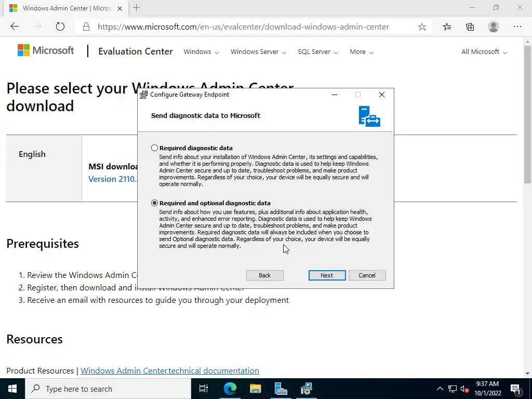The width and height of the screenshot is (532, 399).
Task: Cancel the Configure Gateway Endpoint setup
Action: click(367, 275)
